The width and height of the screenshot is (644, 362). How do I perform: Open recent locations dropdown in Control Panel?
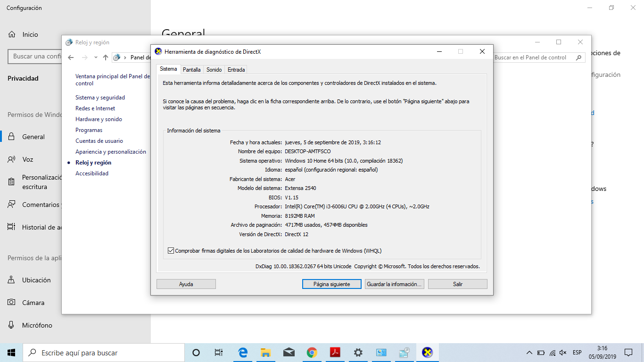click(x=96, y=58)
